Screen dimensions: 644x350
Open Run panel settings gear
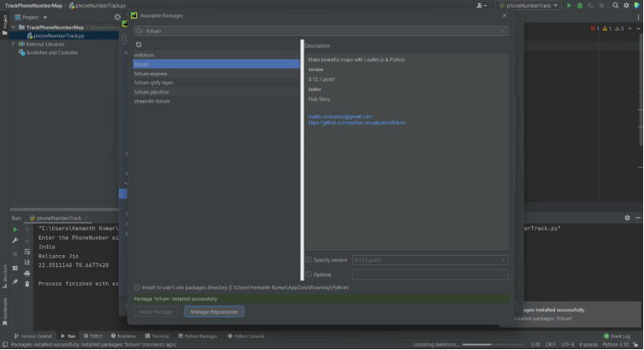coord(627,217)
